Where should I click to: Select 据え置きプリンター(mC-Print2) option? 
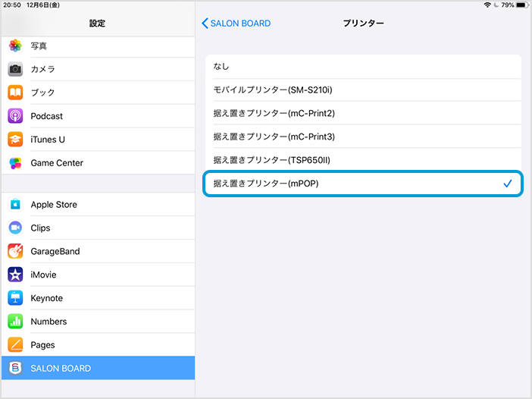point(363,113)
